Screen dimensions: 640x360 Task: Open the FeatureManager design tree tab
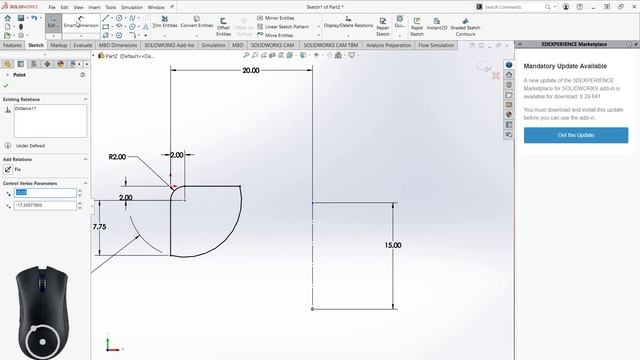[7, 64]
